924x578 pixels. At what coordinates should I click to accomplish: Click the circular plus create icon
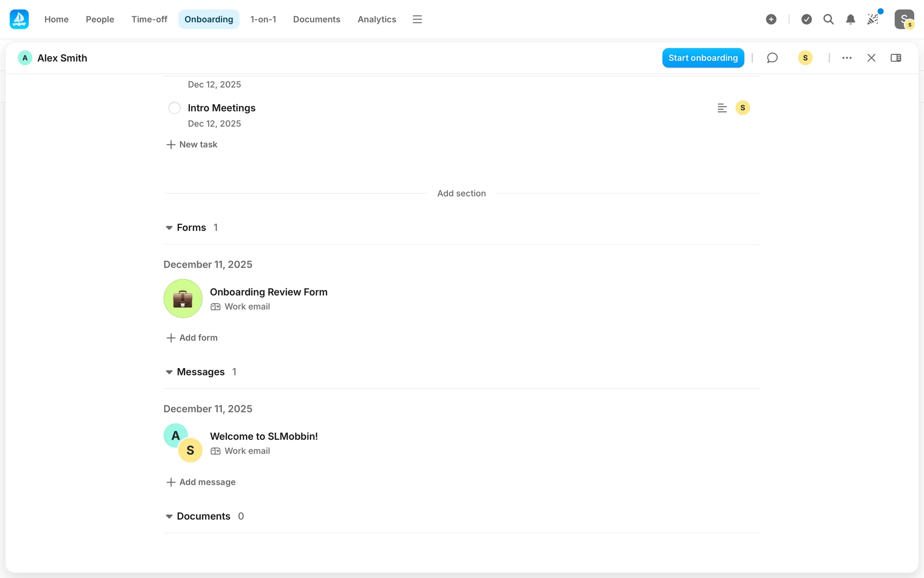point(771,19)
